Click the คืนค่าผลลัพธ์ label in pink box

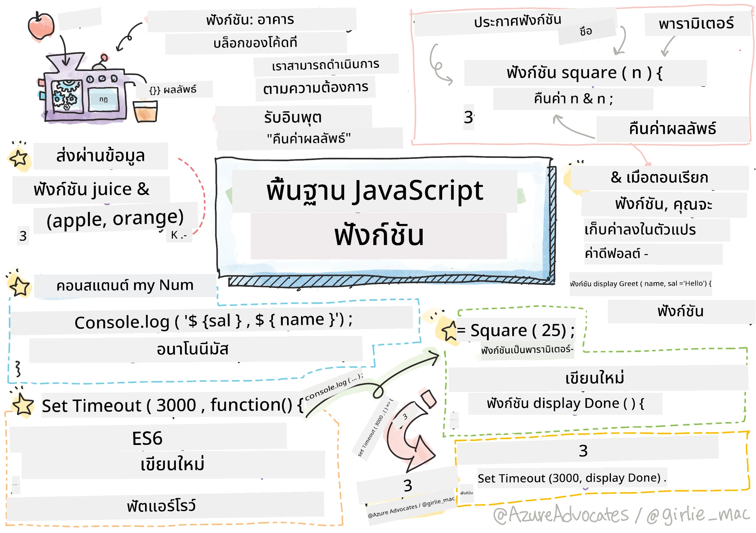point(673,128)
